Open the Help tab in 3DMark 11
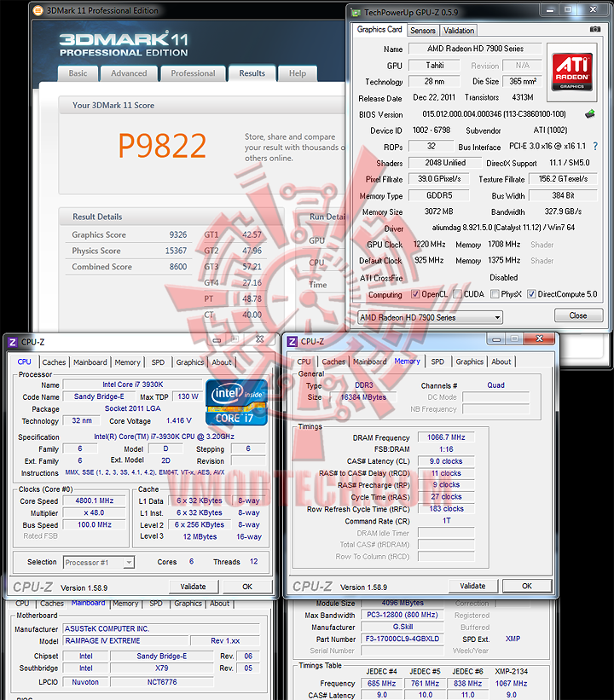The image size is (614, 700). 298,73
